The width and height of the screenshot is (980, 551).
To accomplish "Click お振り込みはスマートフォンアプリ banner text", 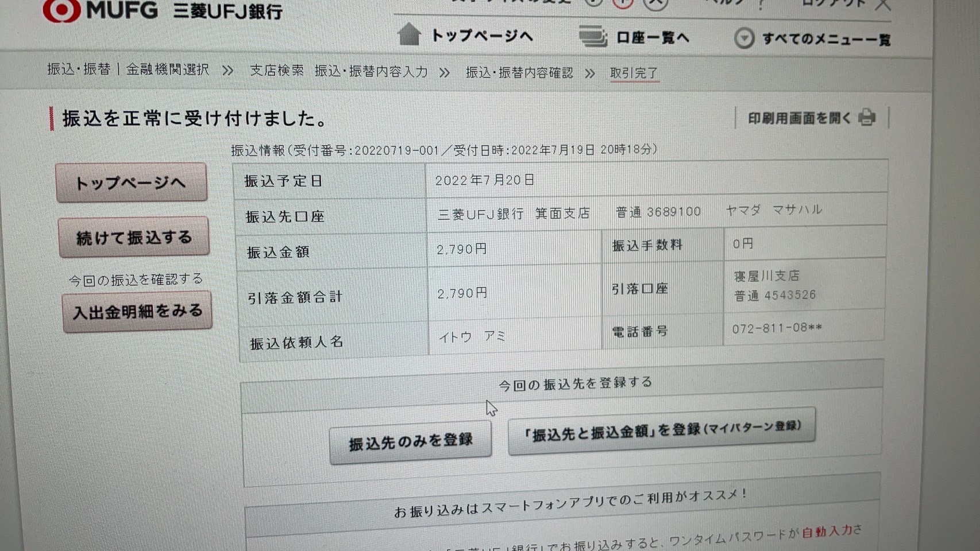I will click(x=571, y=503).
